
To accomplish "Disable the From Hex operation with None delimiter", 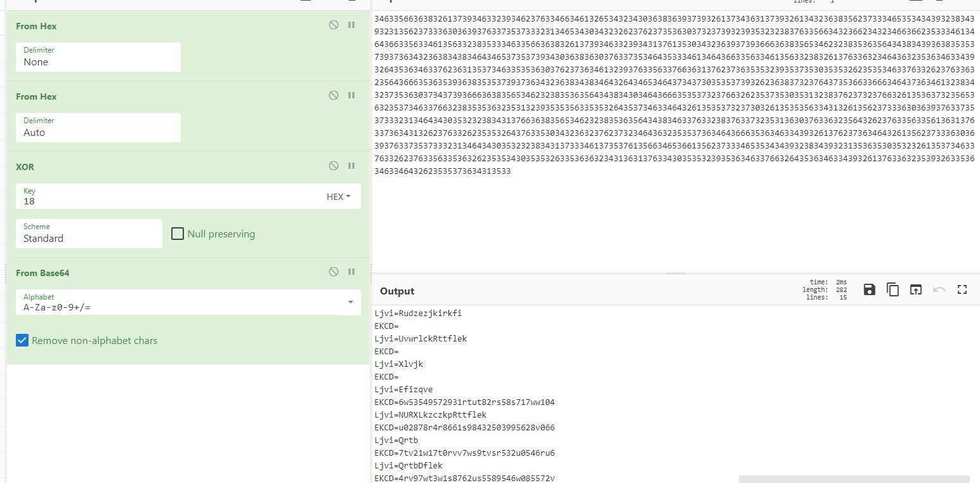I will pos(334,25).
